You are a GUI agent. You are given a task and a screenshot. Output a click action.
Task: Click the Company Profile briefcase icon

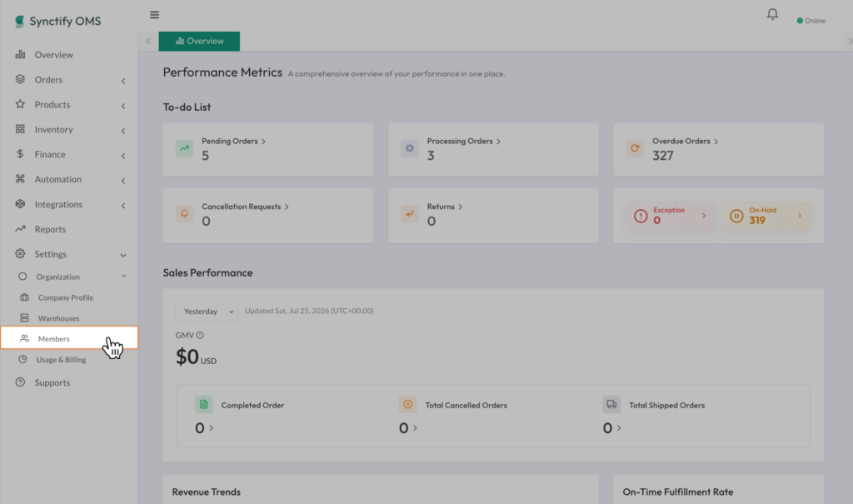tap(24, 297)
